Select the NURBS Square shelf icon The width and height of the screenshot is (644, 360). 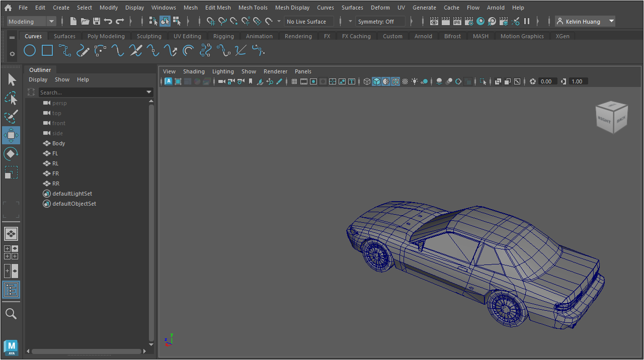point(47,50)
